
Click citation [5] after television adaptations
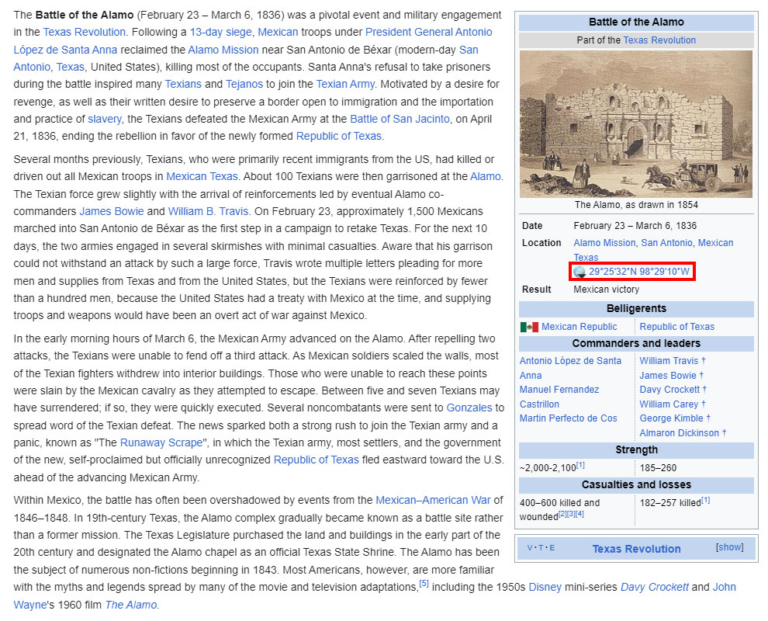point(423,584)
